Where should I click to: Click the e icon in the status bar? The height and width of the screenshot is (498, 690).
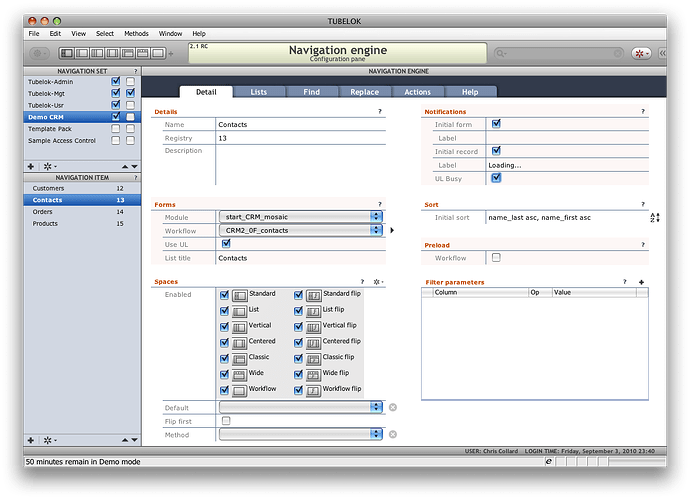click(x=549, y=461)
